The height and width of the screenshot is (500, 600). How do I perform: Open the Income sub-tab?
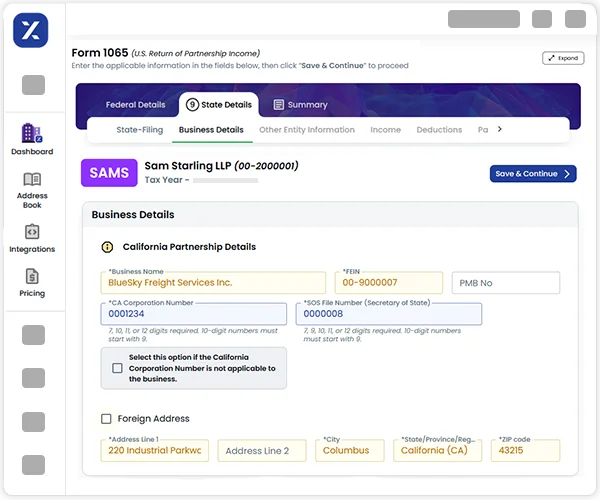(x=385, y=130)
